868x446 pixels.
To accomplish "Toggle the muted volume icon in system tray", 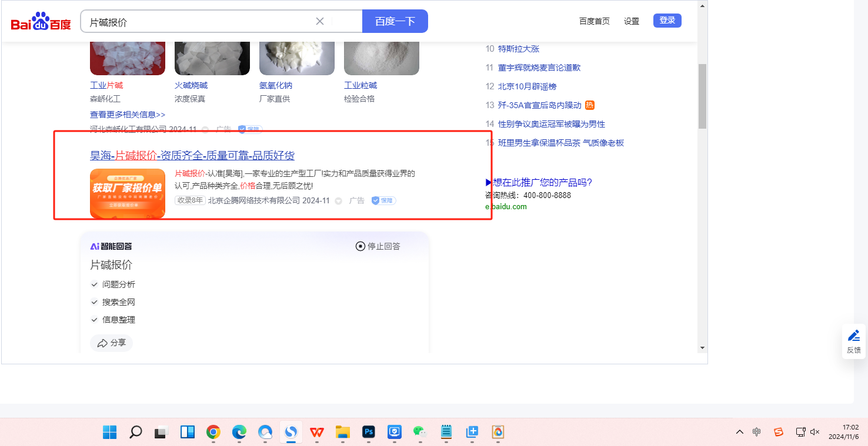I will click(x=814, y=432).
